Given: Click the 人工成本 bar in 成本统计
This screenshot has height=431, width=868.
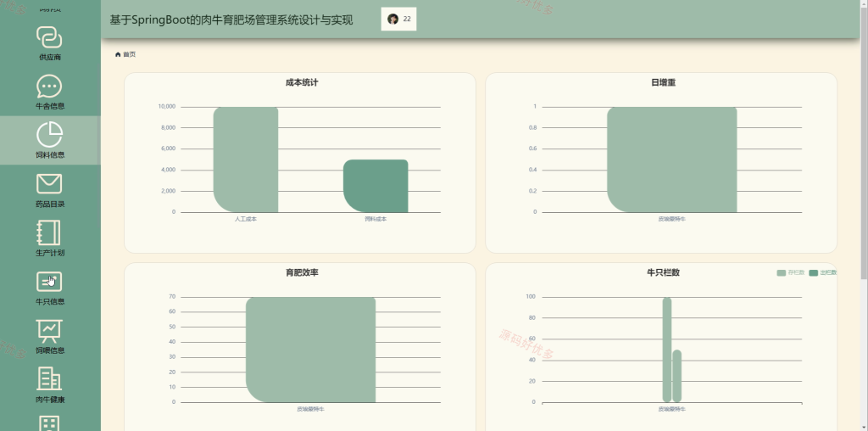Looking at the screenshot, I should pyautogui.click(x=245, y=160).
